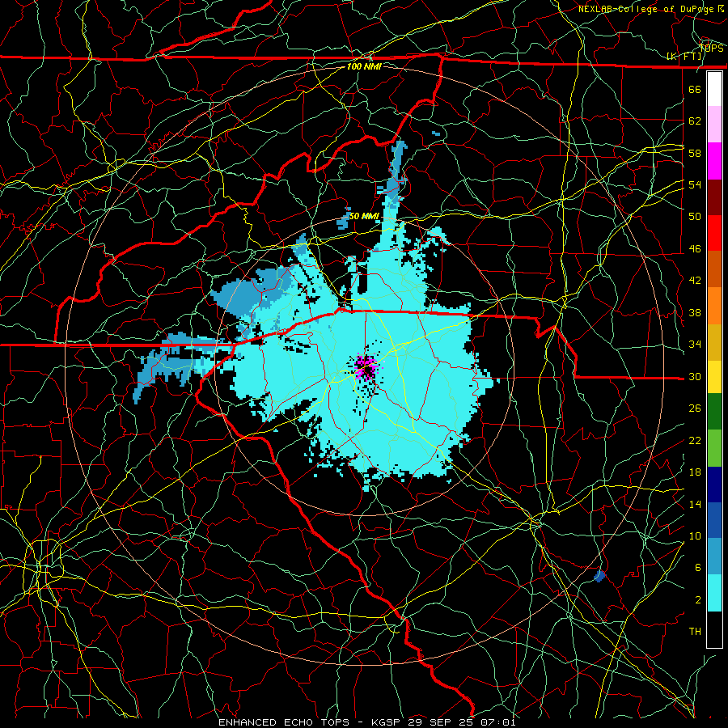Click the legend value 54
This screenshot has height=728, width=728.
click(x=695, y=184)
